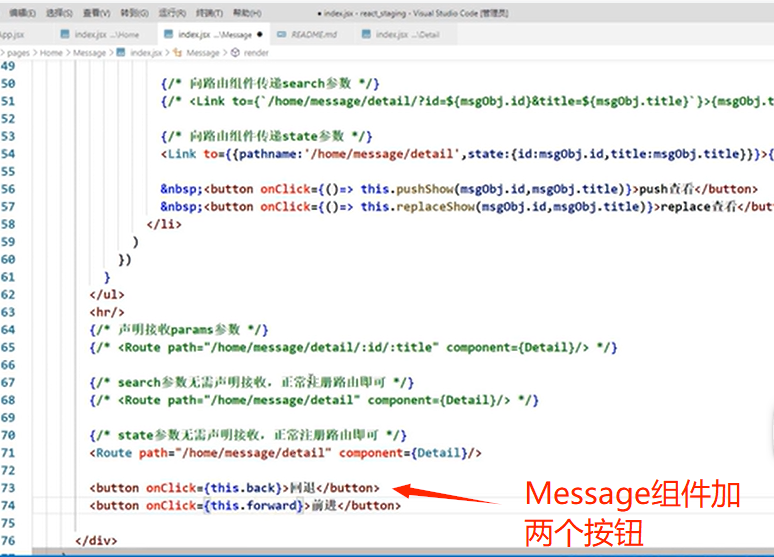Viewport: 774px width, 557px height.
Task: Open the 运行(R) menu
Action: pyautogui.click(x=172, y=13)
